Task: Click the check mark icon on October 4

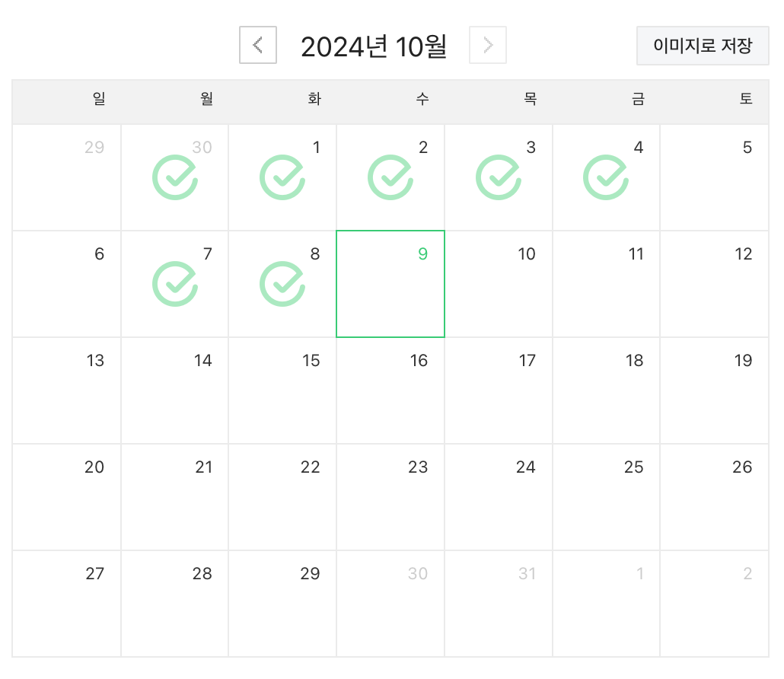Action: click(x=606, y=177)
